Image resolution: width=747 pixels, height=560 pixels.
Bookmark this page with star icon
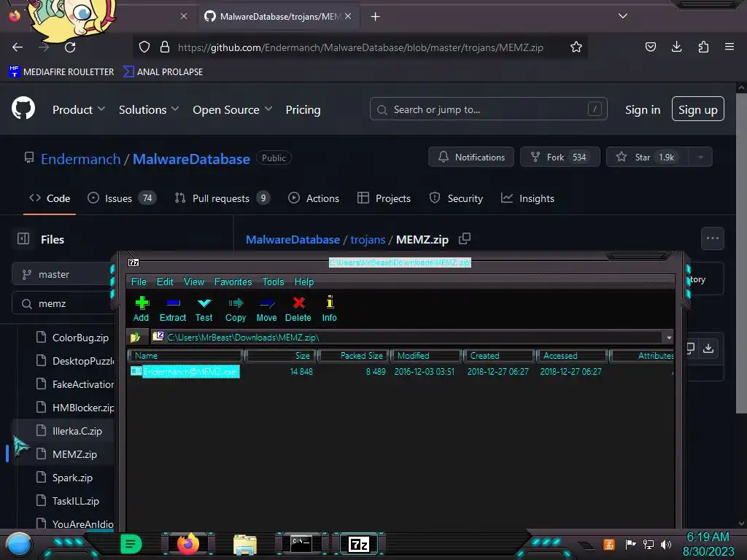576,47
